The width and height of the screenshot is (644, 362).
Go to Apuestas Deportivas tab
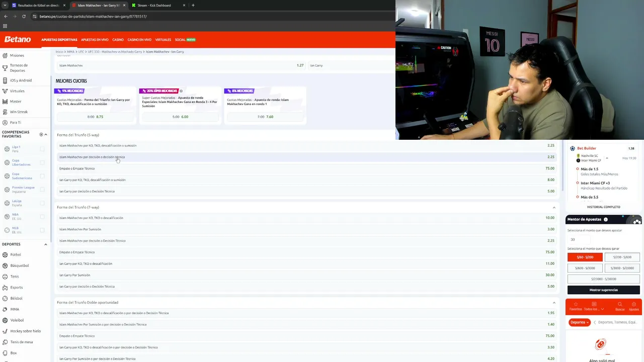coord(59,40)
